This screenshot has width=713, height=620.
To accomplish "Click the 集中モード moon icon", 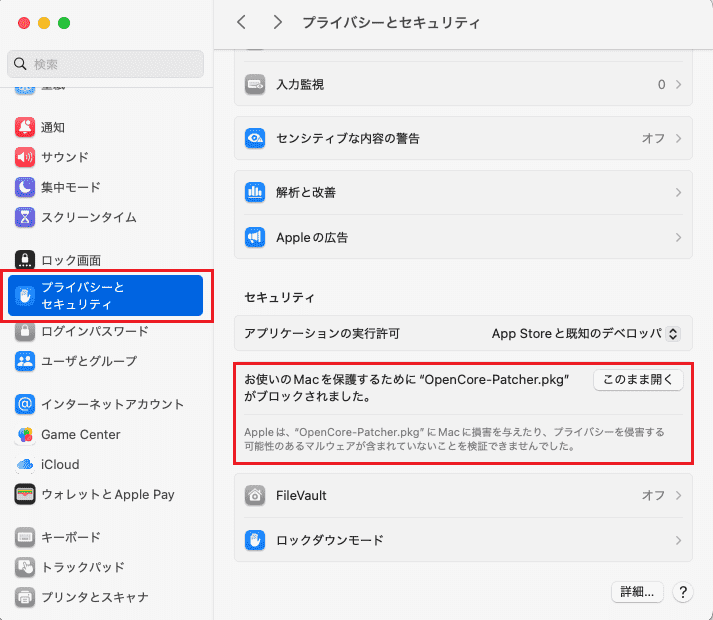I will [x=25, y=187].
